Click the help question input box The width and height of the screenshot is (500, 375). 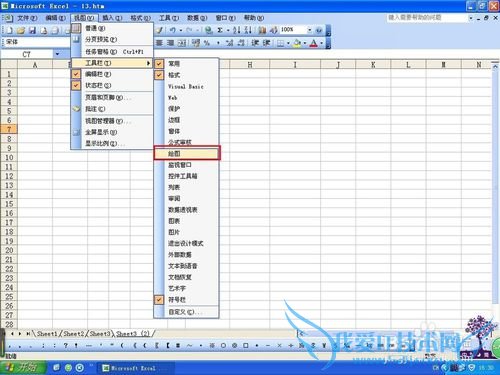pyautogui.click(x=427, y=17)
